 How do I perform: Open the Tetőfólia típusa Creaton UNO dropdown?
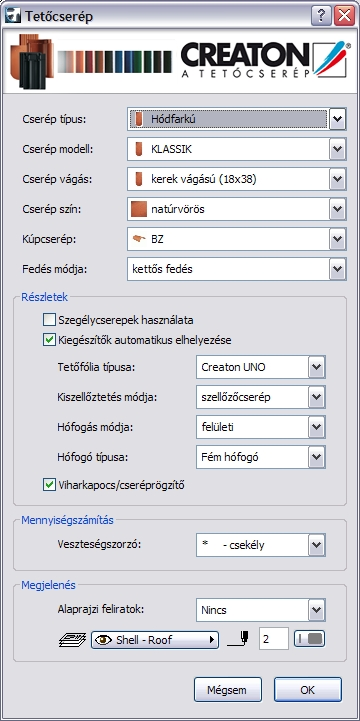(261, 367)
